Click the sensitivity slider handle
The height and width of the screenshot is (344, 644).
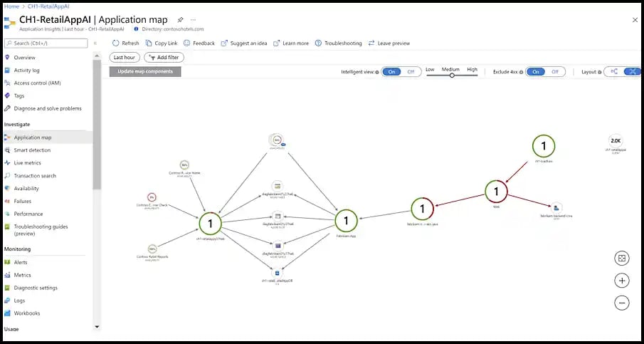[x=452, y=75]
